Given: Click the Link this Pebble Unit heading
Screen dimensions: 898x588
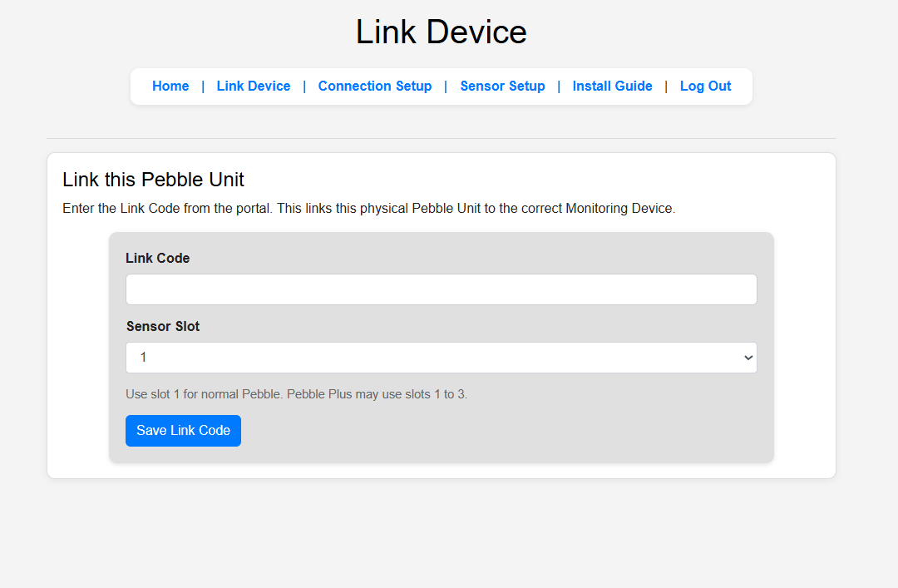Looking at the screenshot, I should click(153, 179).
